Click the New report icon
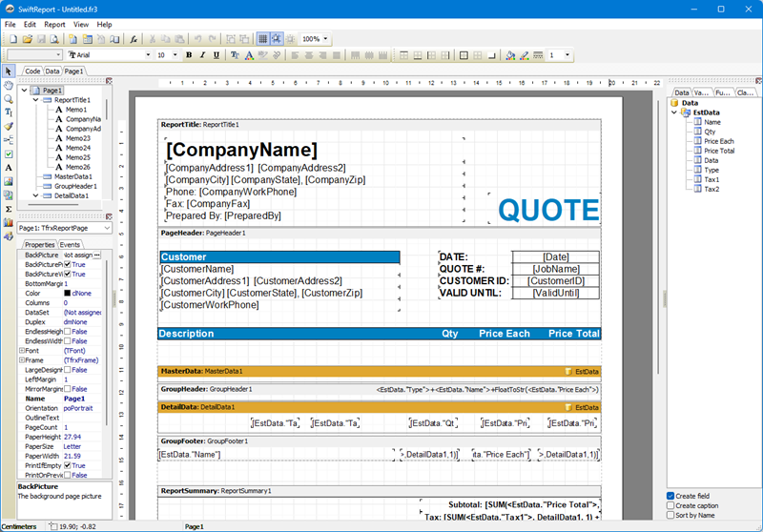The width and height of the screenshot is (763, 532). (13, 39)
